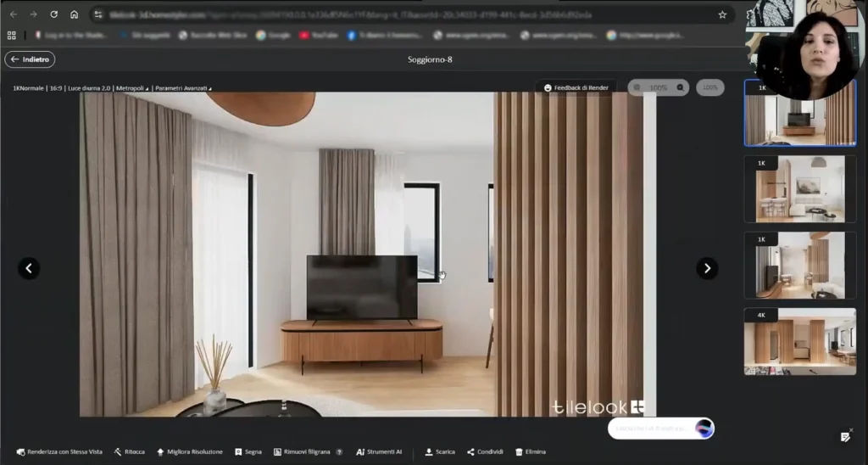Click the address bar URL
This screenshot has height=465, width=868.
pos(352,15)
